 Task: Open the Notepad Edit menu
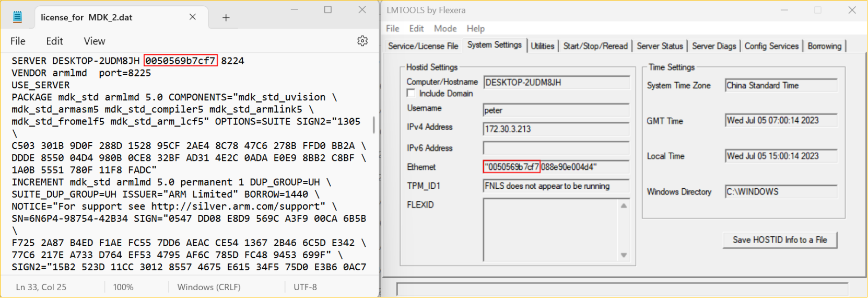click(54, 41)
